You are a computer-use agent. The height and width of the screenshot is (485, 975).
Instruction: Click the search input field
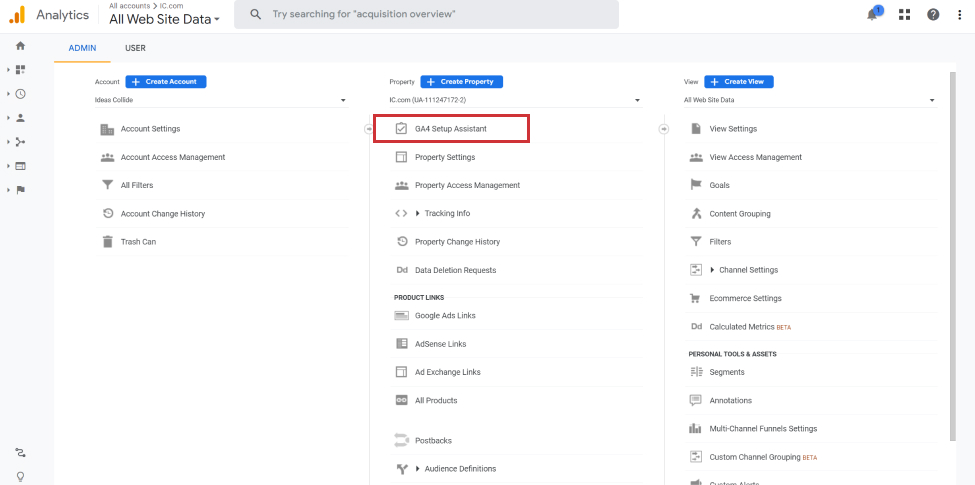[x=426, y=14]
